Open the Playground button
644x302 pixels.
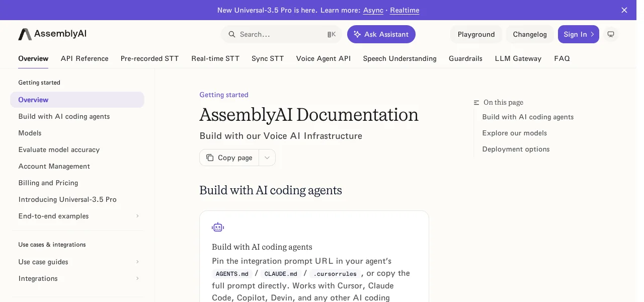(476, 34)
